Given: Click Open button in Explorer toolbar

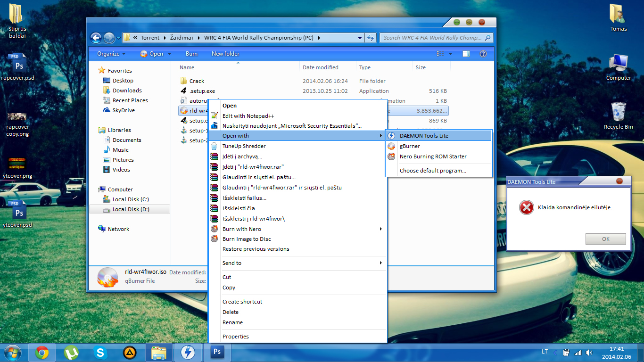Looking at the screenshot, I should [x=152, y=54].
